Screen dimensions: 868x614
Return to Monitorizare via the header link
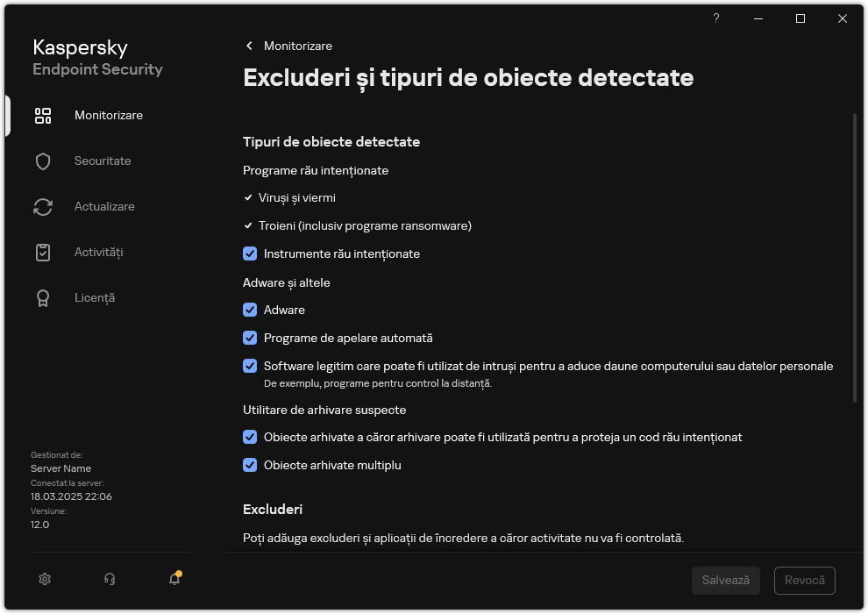298,46
